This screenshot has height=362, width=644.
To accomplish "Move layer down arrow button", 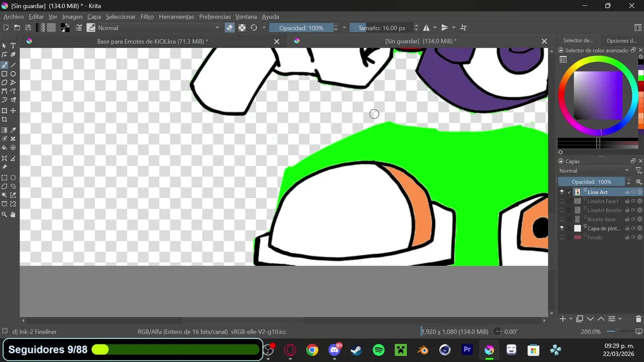I will [591, 319].
